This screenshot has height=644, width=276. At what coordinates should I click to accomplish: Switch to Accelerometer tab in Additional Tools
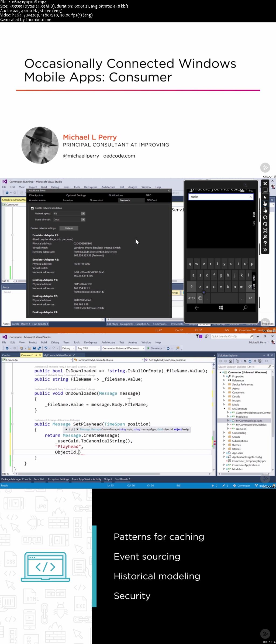pos(37,200)
